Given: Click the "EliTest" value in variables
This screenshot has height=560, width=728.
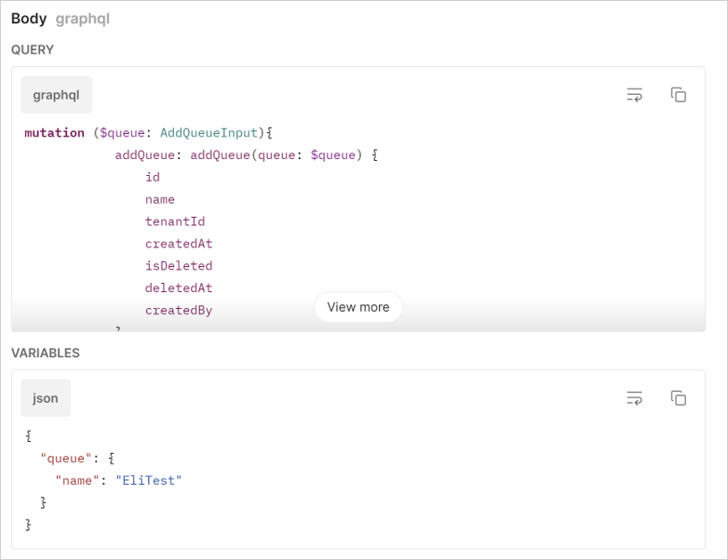Looking at the screenshot, I should (x=149, y=480).
